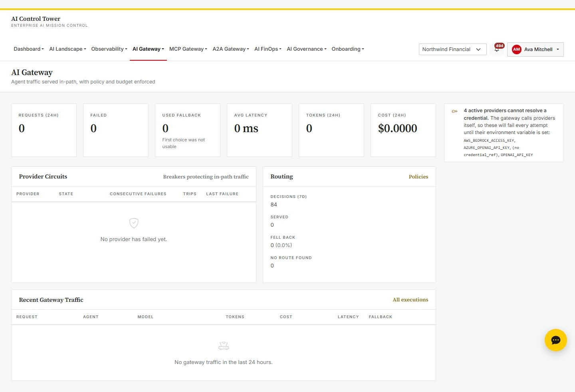Click 'No gateway traffic in the last 24 hours.'
This screenshot has height=392, width=575.
pyautogui.click(x=224, y=362)
